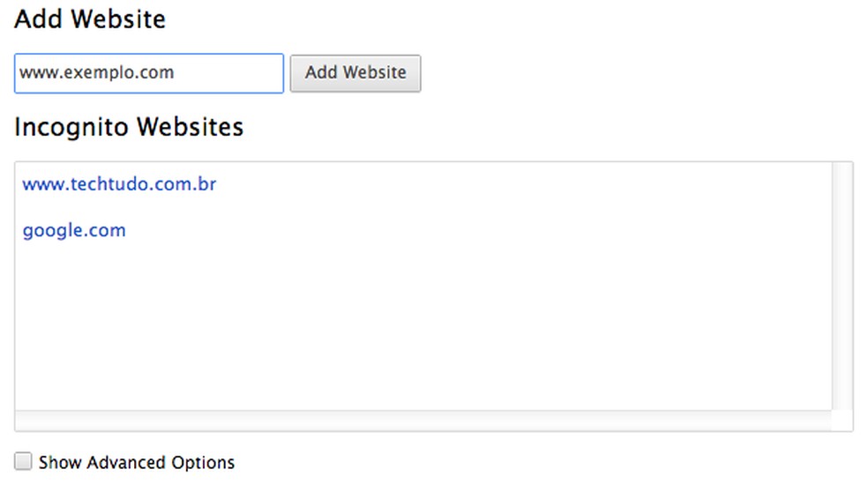Click the Show Advanced Options label text
868x484 pixels.
coord(137,462)
